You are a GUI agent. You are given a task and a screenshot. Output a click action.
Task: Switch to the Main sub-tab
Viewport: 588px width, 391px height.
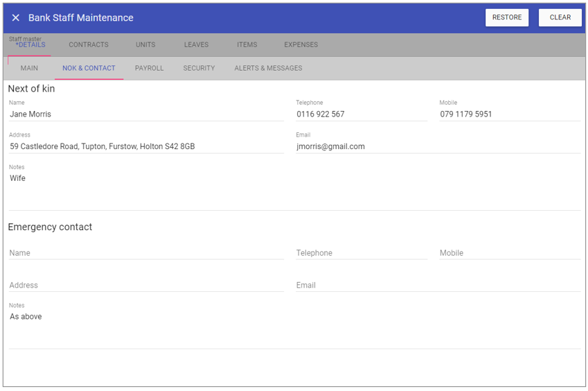29,69
